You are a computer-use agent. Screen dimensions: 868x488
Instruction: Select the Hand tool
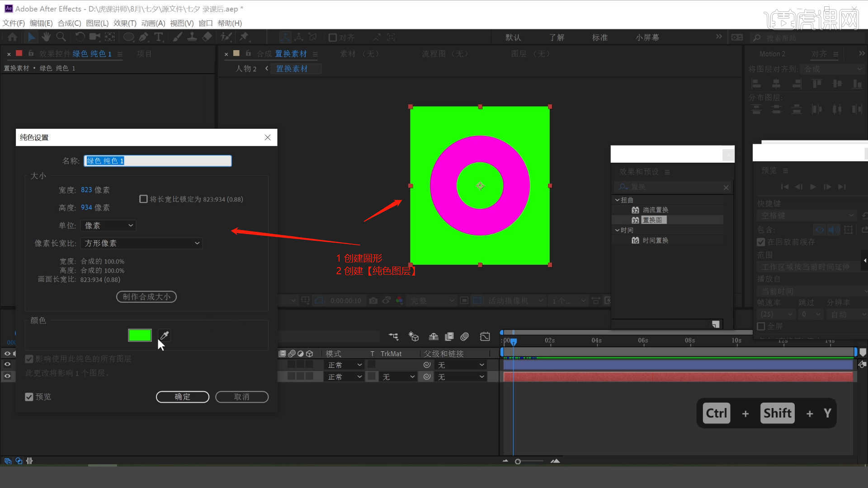point(46,37)
